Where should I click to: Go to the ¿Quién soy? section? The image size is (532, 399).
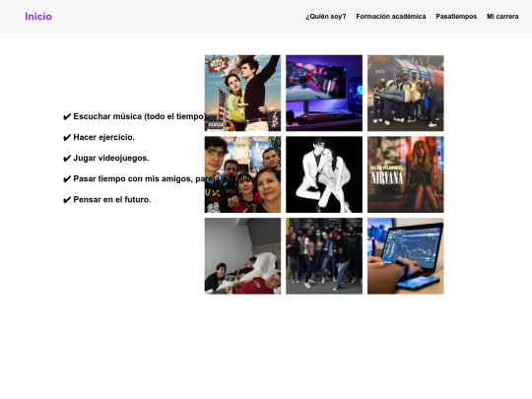[x=326, y=17]
